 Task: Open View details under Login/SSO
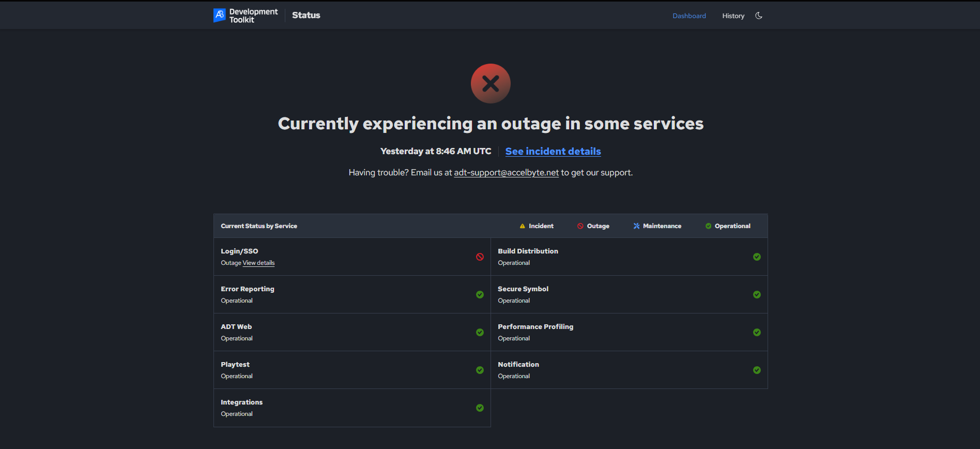[x=258, y=263]
